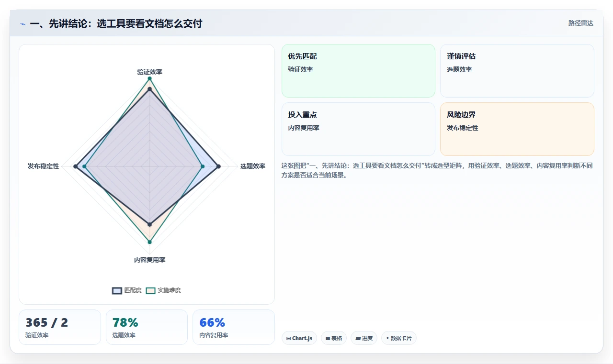Click the header title 一、先讲结论：选工具要看文档怎么交付
Image resolution: width=613 pixels, height=364 pixels.
tap(116, 23)
